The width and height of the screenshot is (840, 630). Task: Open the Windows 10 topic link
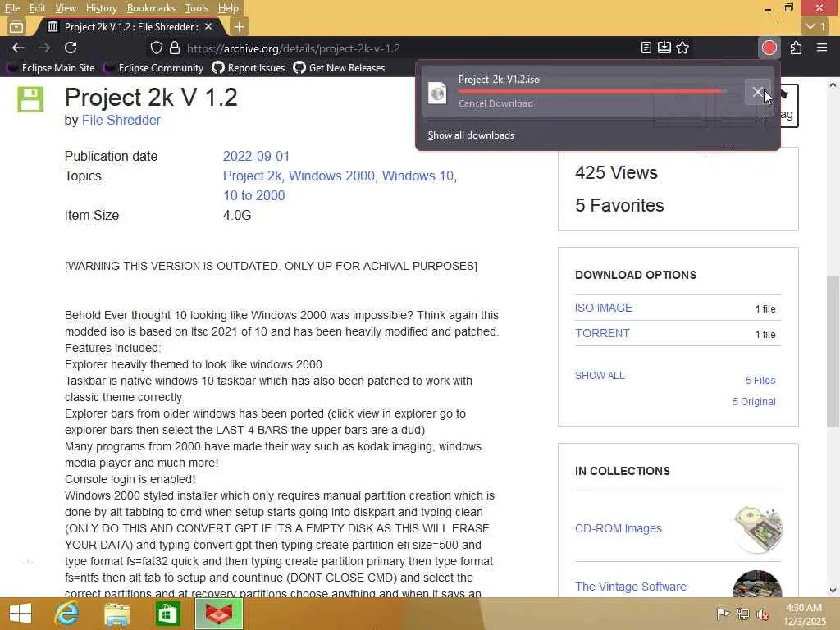click(x=418, y=176)
